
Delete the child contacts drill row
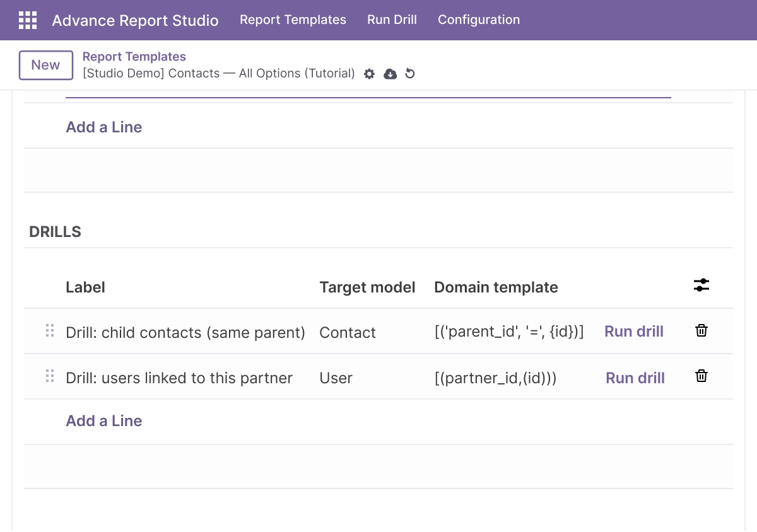click(x=701, y=330)
